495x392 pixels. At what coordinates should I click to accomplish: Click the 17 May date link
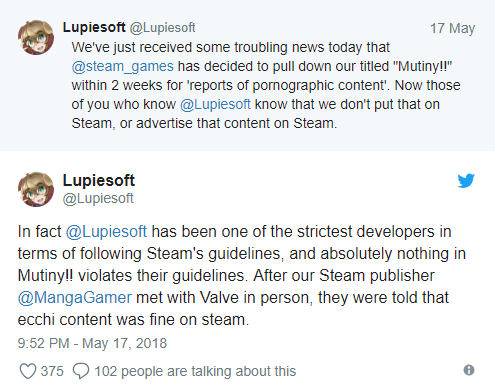[452, 28]
